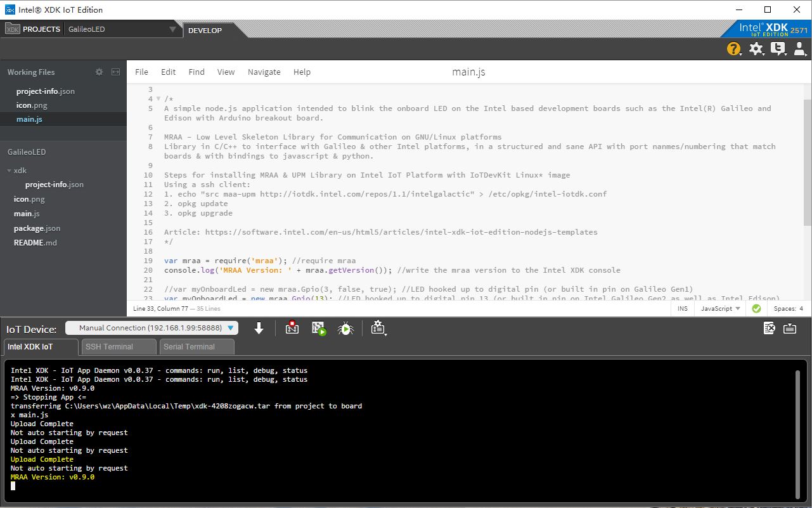
Task: Click the Working Files gear settings icon
Action: pos(99,72)
